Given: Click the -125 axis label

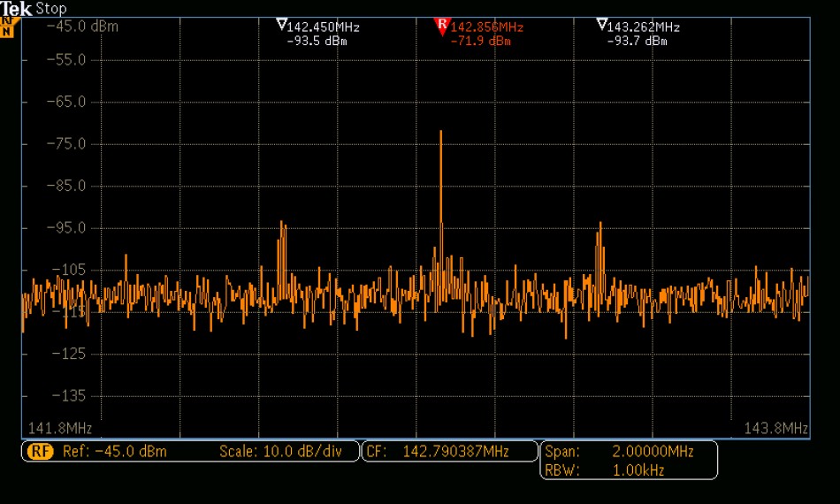Looking at the screenshot, I should coord(69,354).
